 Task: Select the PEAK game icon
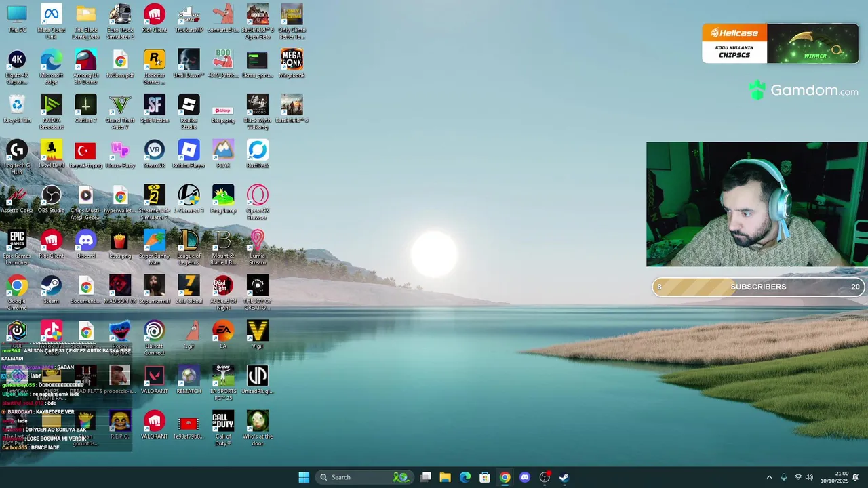223,154
